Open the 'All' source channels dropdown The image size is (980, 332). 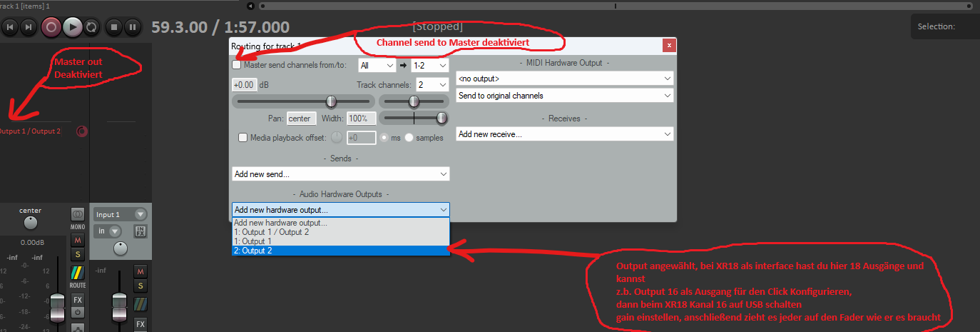pos(377,65)
